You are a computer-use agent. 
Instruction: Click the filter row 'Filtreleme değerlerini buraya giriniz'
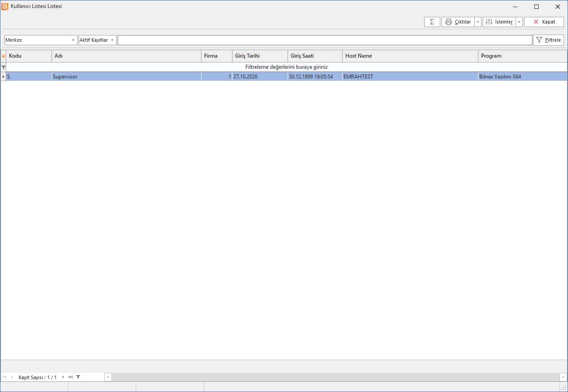(x=287, y=67)
